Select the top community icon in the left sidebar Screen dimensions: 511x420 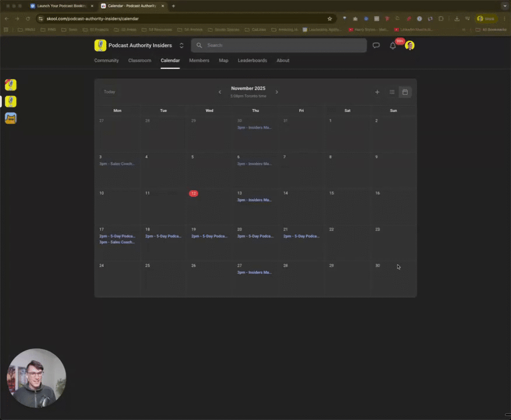[10, 85]
